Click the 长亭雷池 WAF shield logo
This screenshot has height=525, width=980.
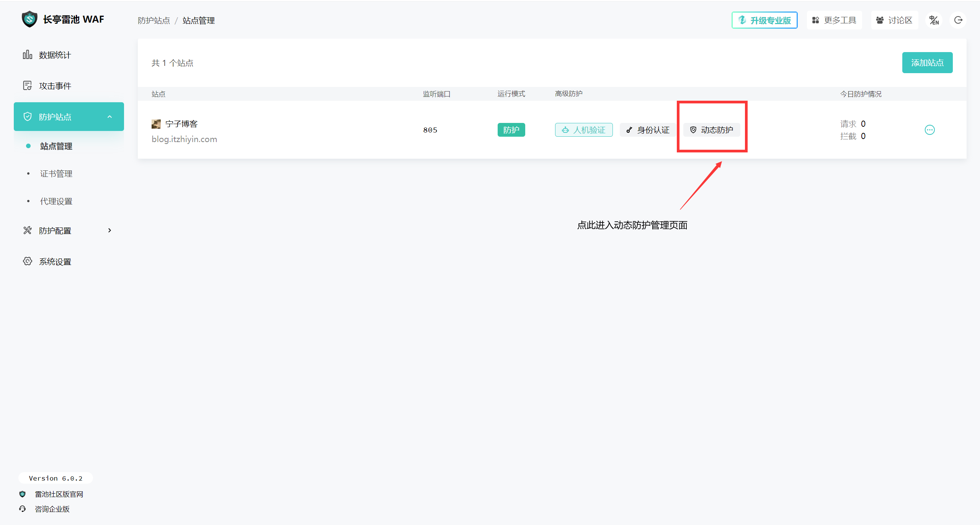(29, 19)
